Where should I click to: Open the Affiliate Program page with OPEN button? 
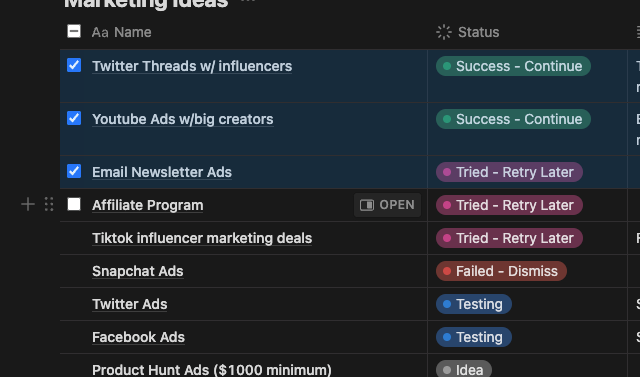[x=387, y=205]
